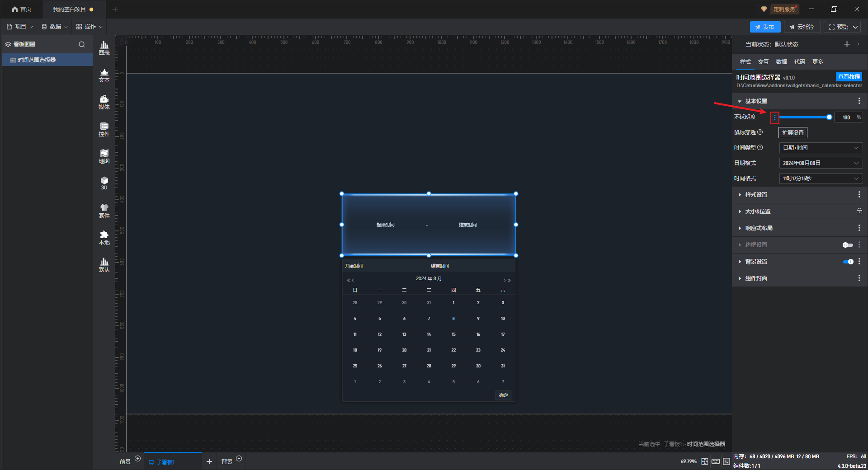This screenshot has width=868, height=470.
Task: Open the 时间类型 dropdown
Action: (821, 148)
